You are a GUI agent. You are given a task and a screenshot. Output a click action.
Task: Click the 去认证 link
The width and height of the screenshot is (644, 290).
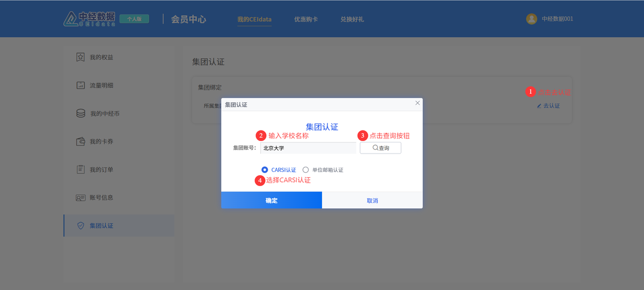(548, 106)
